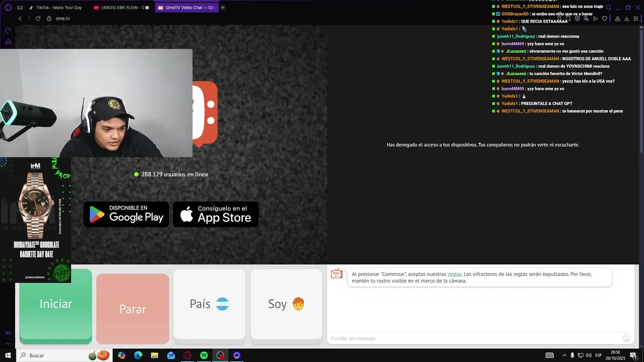Open Microsoft Edge from the taskbar
Image resolution: width=644 pixels, height=362 pixels.
click(x=138, y=355)
